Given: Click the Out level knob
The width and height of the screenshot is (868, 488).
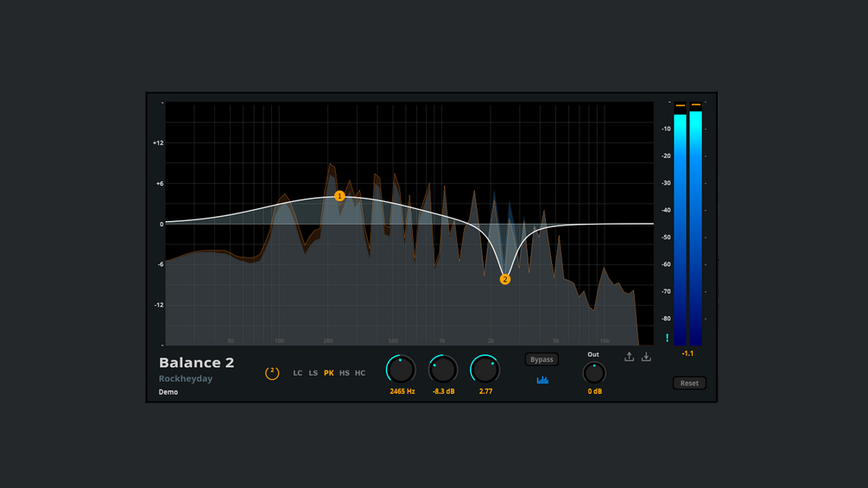Looking at the screenshot, I should pyautogui.click(x=594, y=373).
